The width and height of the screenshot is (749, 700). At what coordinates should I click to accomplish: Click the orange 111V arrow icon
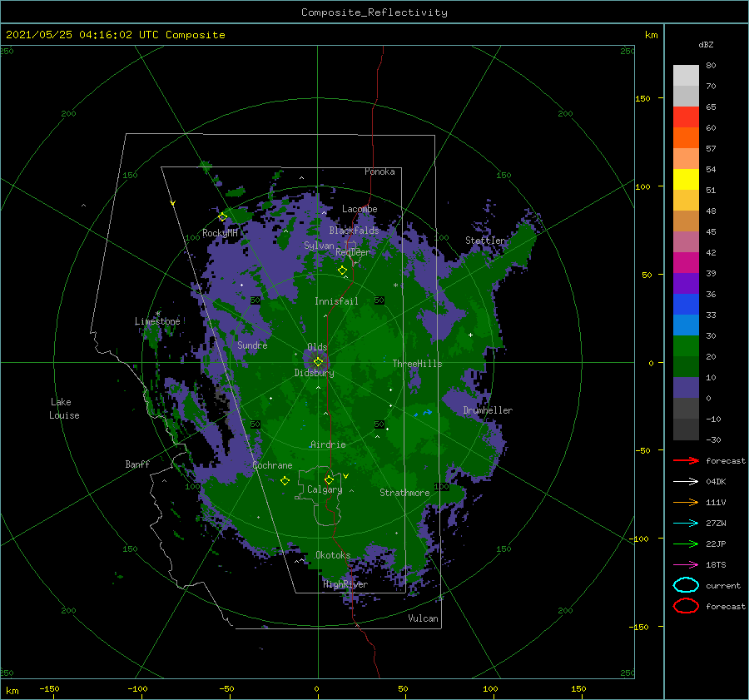point(686,502)
